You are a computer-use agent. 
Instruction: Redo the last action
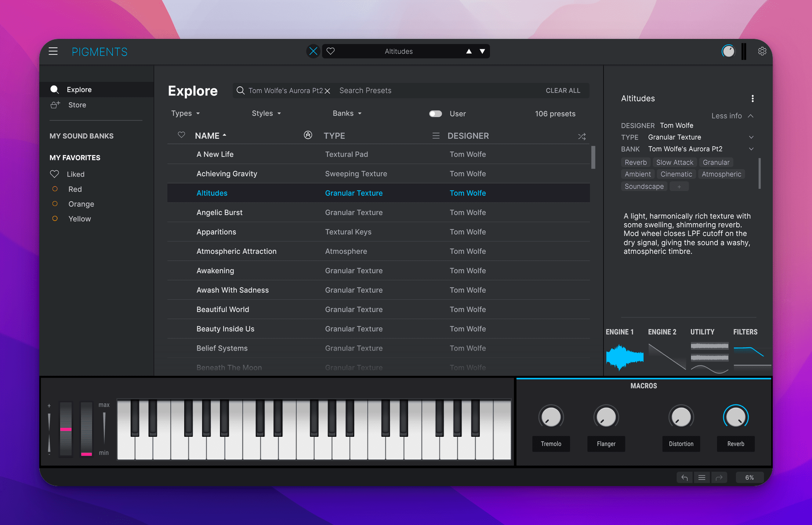click(719, 478)
